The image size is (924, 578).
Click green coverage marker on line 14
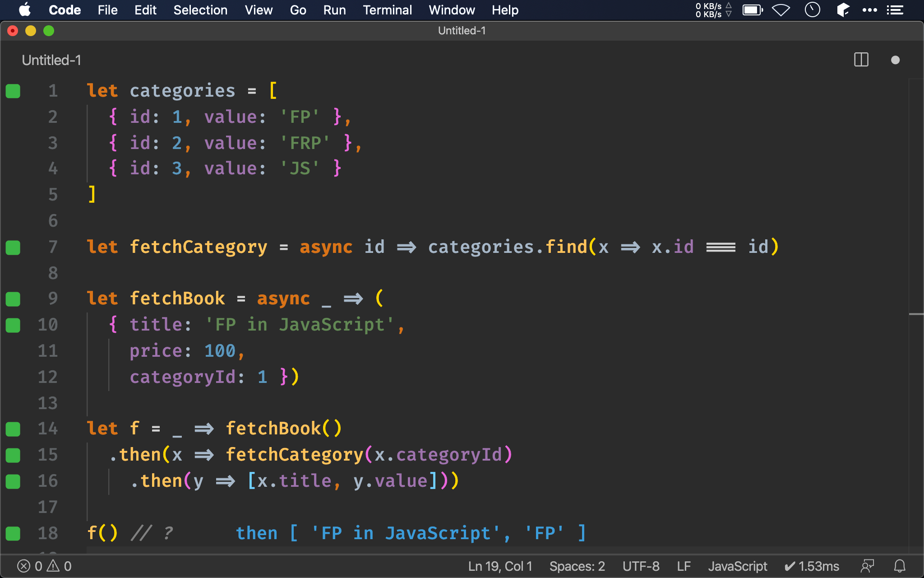point(13,429)
